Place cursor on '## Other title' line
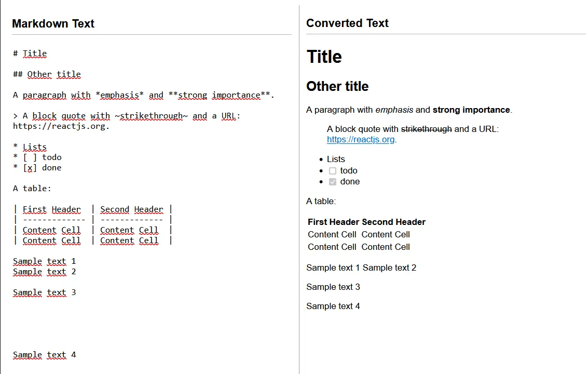This screenshot has height=374, width=588. tap(47, 74)
